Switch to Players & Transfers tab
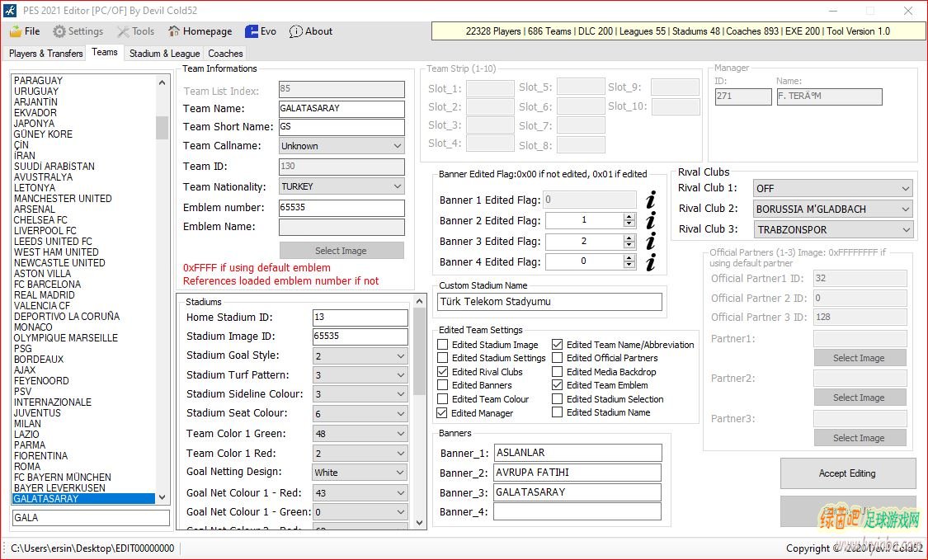 (45, 54)
